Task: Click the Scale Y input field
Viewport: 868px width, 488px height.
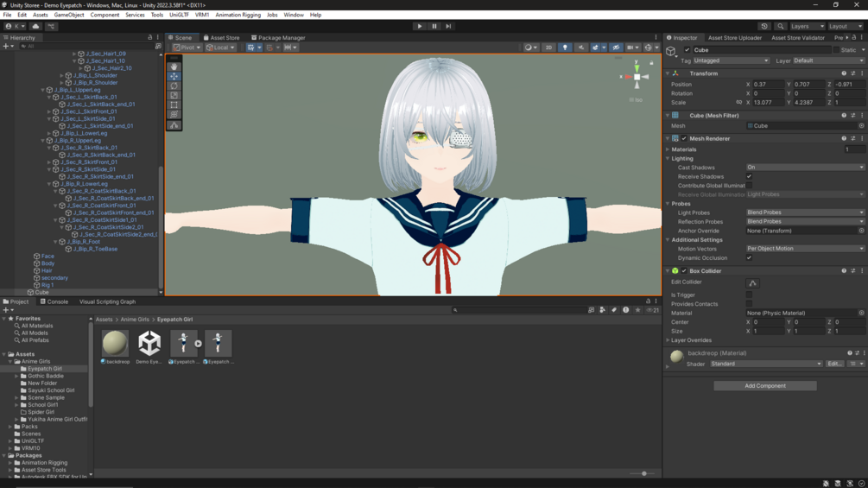Action: [x=809, y=103]
